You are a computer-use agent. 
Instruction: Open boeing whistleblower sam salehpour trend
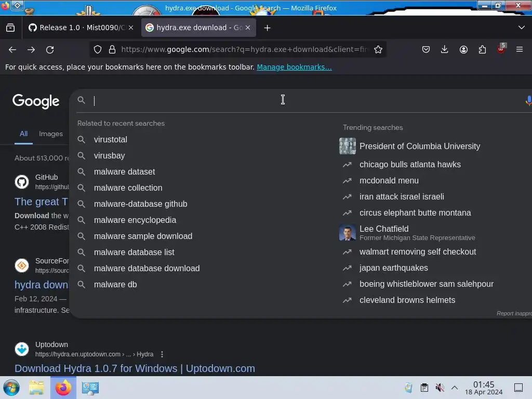427,284
